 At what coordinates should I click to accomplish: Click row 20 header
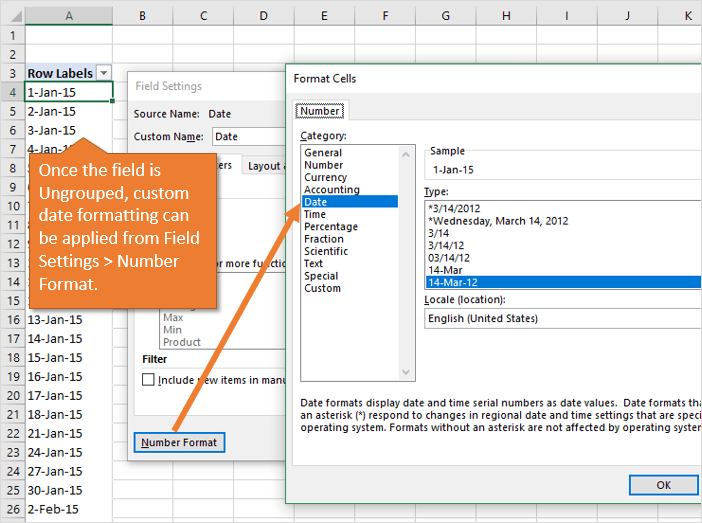11,396
